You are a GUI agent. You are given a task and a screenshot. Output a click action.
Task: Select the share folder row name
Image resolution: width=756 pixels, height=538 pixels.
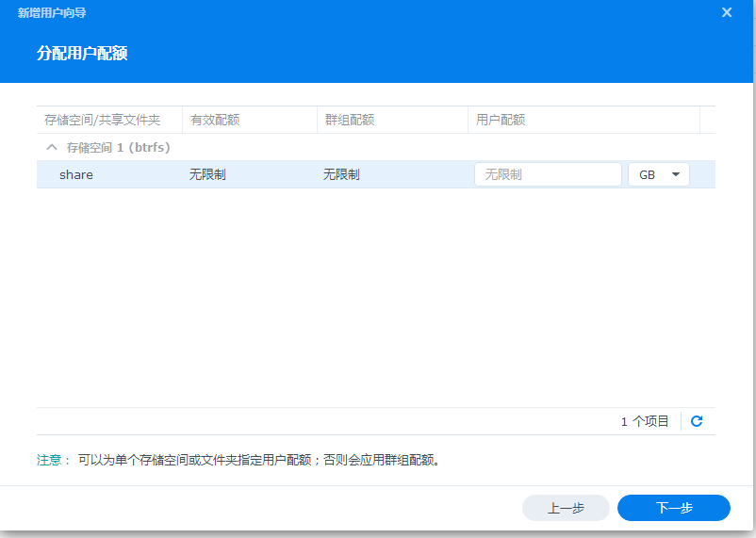(76, 174)
